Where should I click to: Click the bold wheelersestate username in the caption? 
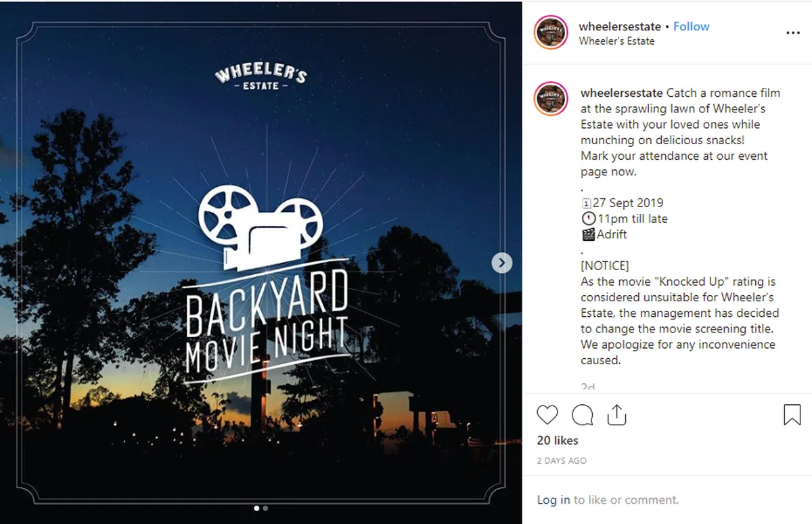pos(622,93)
